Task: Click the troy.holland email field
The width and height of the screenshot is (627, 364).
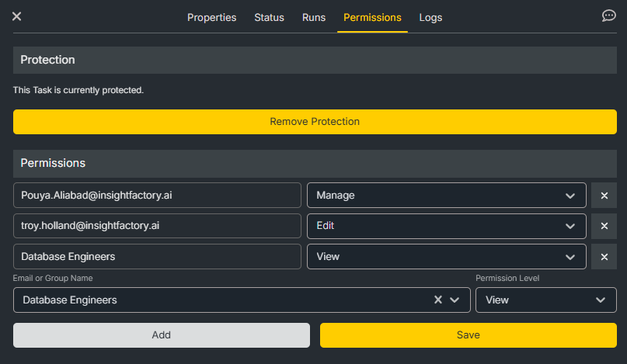Action: [x=157, y=226]
